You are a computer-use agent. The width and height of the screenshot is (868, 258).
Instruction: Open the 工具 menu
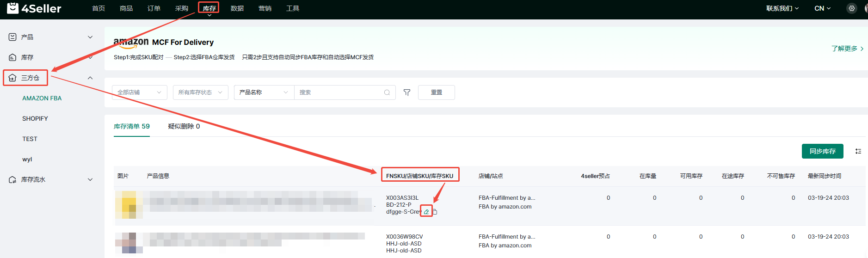293,8
